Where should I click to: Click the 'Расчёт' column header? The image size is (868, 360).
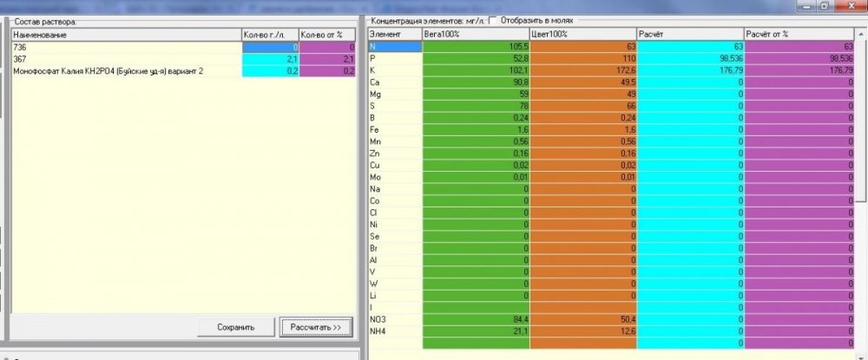[x=690, y=35]
